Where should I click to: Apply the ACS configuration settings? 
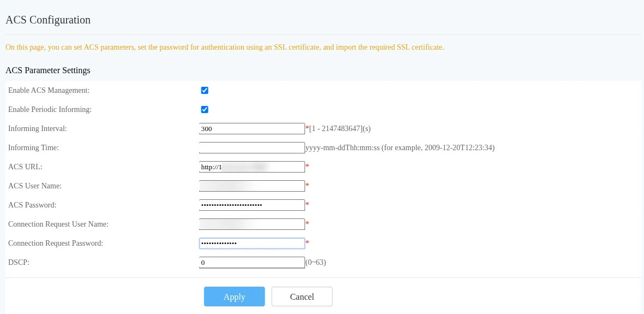pyautogui.click(x=235, y=297)
